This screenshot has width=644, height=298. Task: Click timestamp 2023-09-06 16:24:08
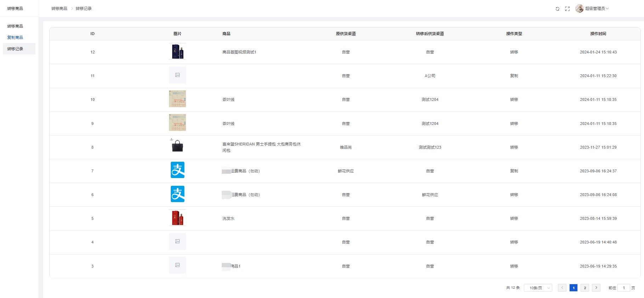pos(598,195)
